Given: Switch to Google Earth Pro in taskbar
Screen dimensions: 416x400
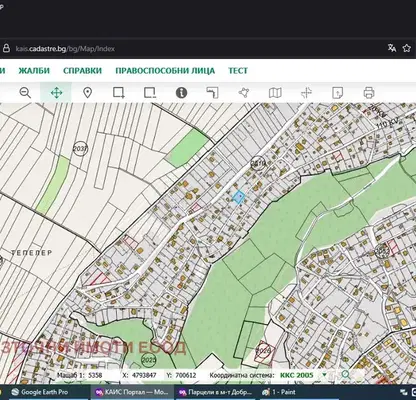Looking at the screenshot, I should [39, 392].
